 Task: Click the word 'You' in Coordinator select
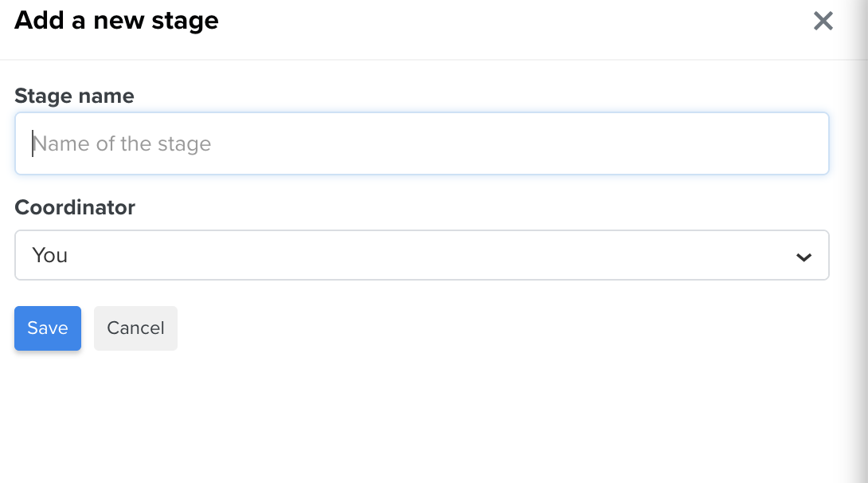(x=50, y=255)
